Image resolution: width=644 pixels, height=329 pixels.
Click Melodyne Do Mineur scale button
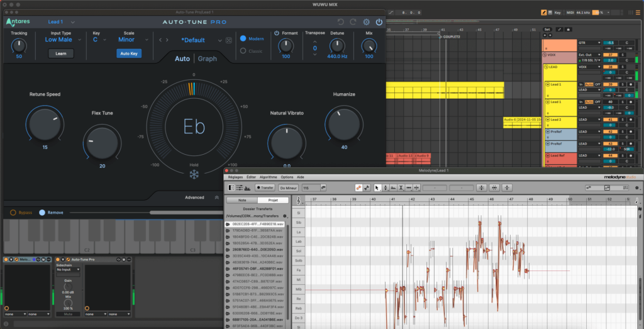point(288,187)
